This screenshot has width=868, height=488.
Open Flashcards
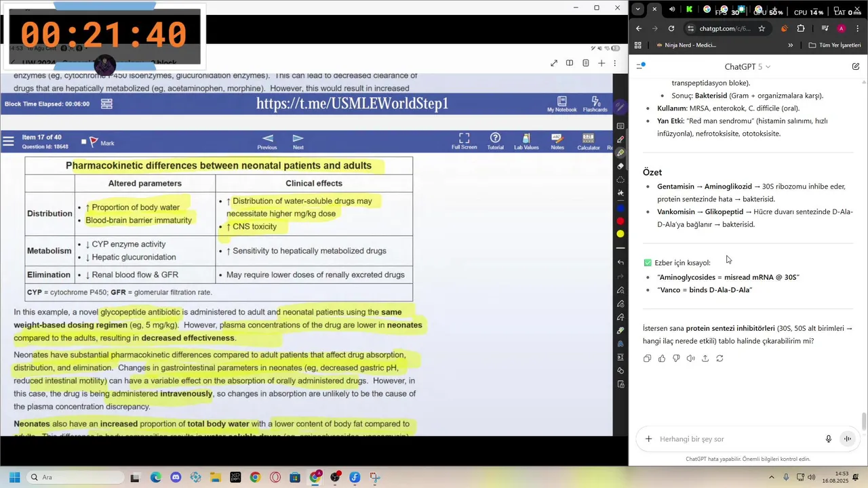[x=595, y=104]
